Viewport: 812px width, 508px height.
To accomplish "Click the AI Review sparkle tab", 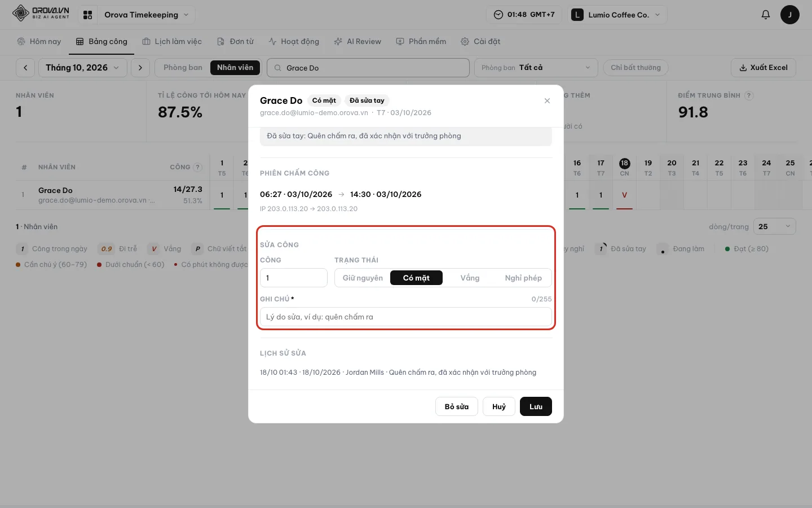I will [x=358, y=41].
